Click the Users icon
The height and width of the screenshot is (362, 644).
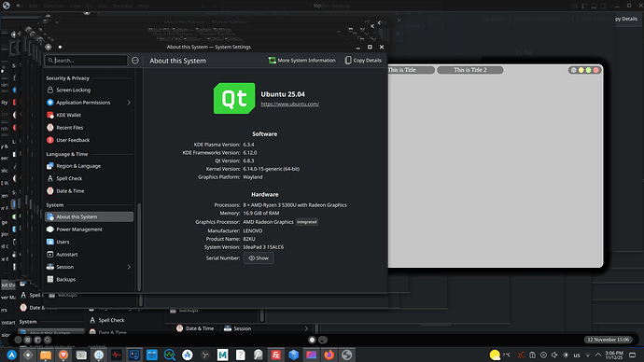[50, 242]
